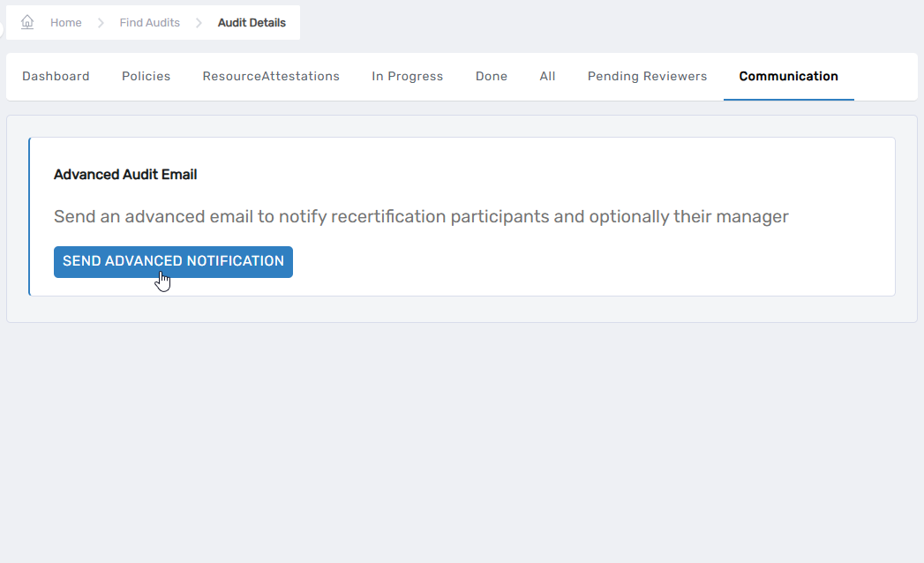Select the ResourceAttestations tab
This screenshot has height=563, width=924.
pyautogui.click(x=271, y=77)
